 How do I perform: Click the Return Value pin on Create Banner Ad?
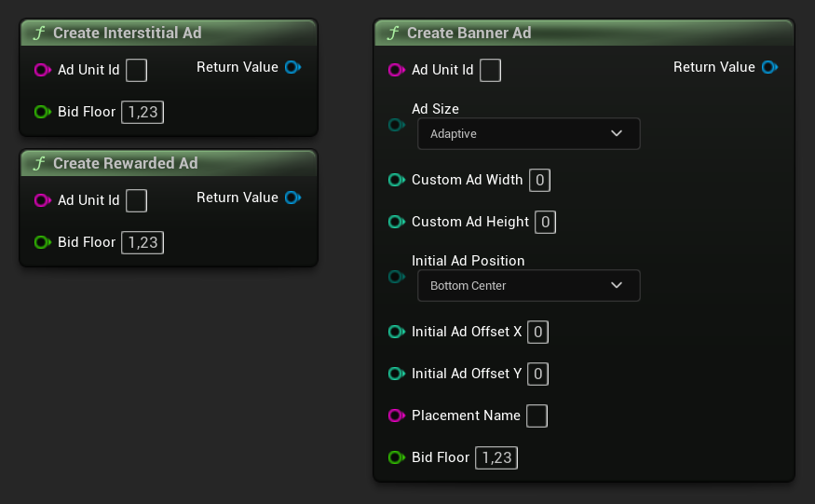click(x=769, y=67)
